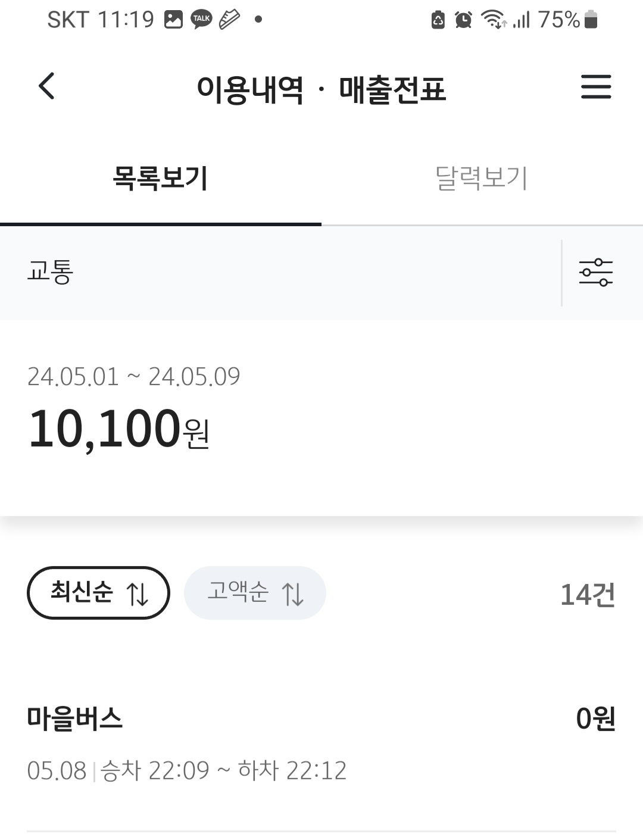Tap the Wi-Fi signal status icon
The height and width of the screenshot is (840, 643).
pos(494,20)
